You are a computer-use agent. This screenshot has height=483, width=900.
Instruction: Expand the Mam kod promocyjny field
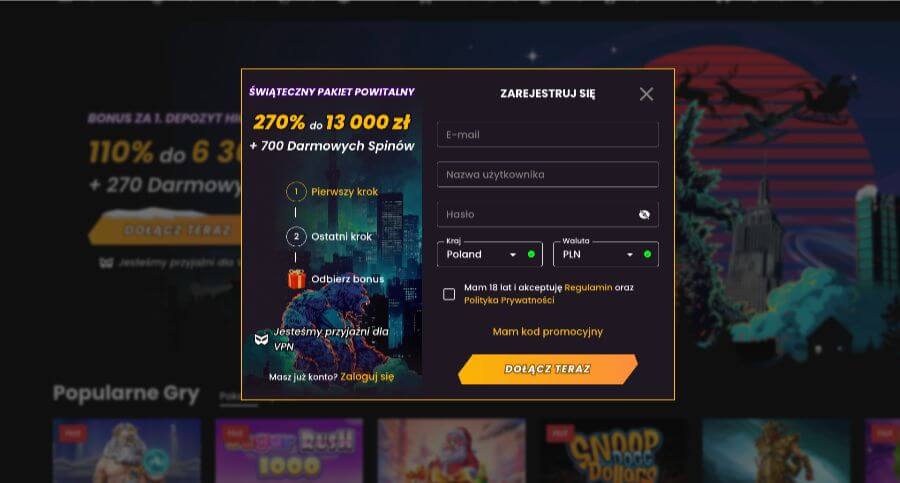[548, 331]
